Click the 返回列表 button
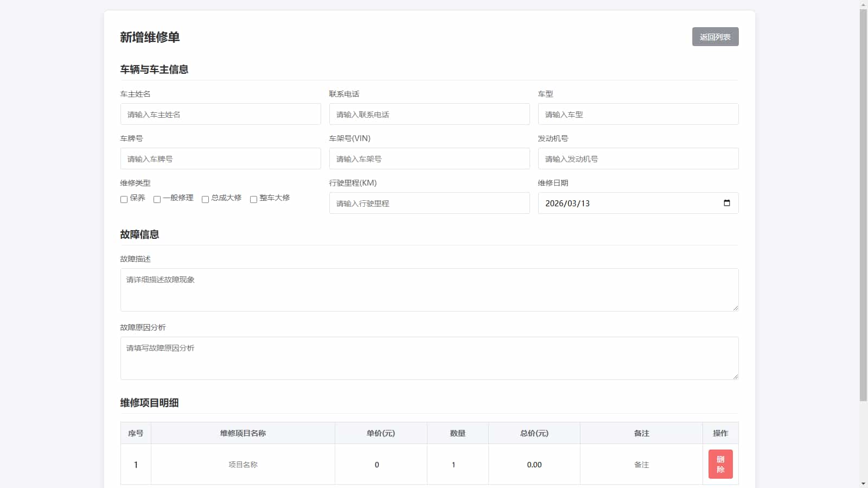The image size is (868, 488). (x=715, y=37)
